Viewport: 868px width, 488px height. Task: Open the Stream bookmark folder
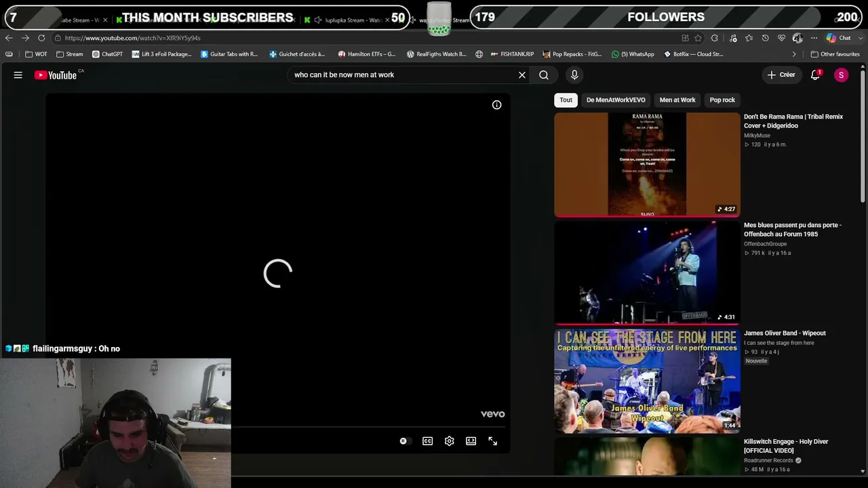[70, 54]
